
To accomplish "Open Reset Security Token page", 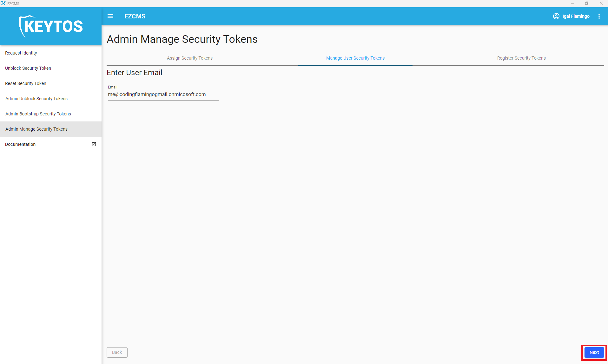I will click(x=51, y=83).
